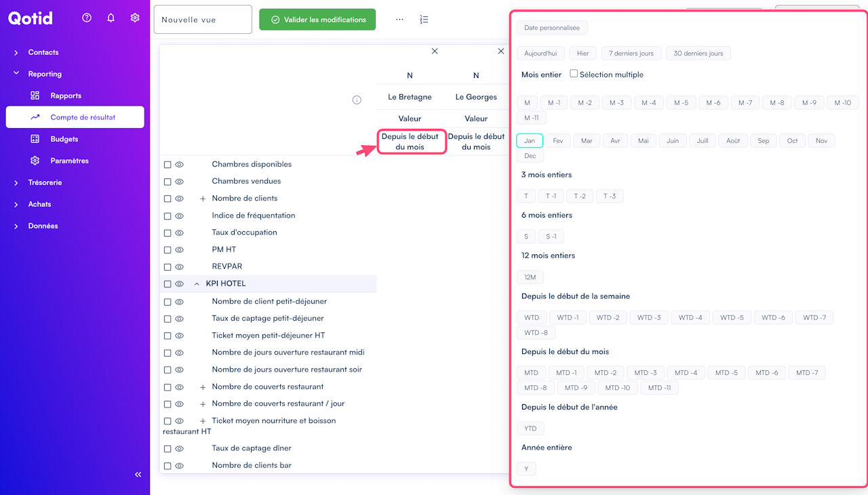
Task: Open the help question mark icon
Action: (87, 18)
